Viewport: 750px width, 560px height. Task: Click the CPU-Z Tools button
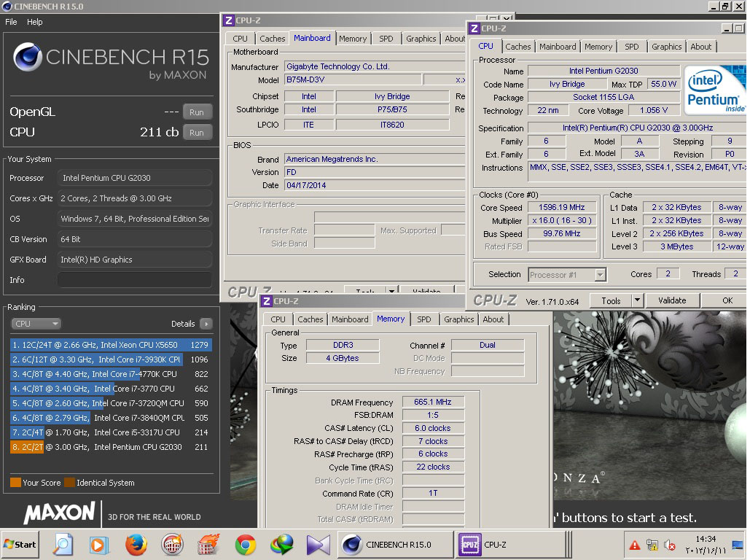pyautogui.click(x=611, y=300)
